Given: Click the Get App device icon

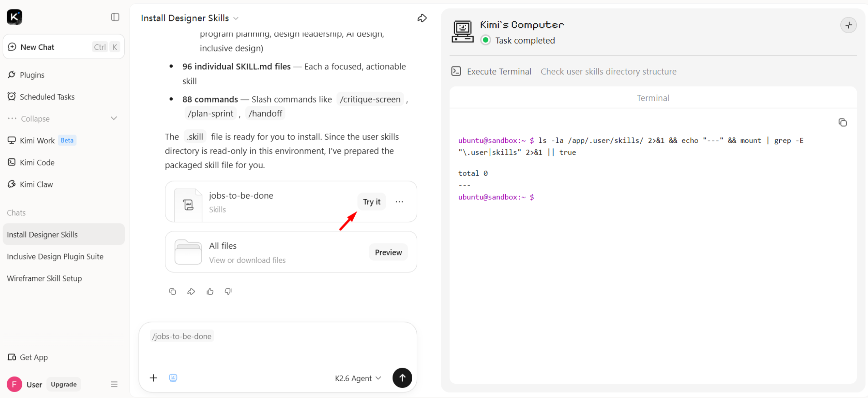Looking at the screenshot, I should click(x=12, y=357).
